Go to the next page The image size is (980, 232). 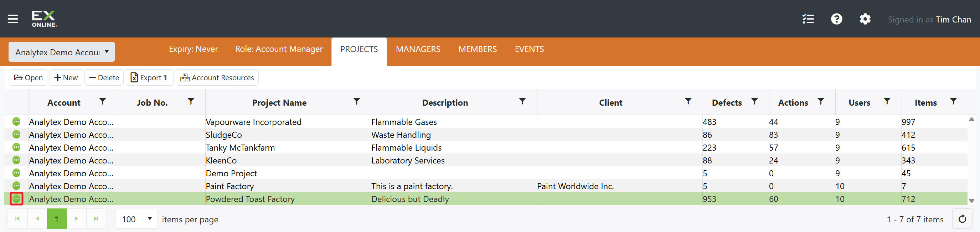tap(76, 219)
